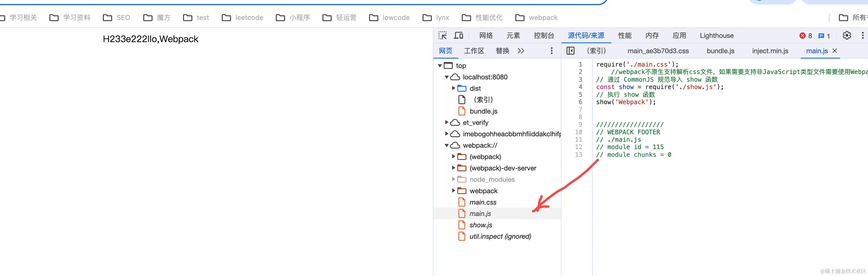The height and width of the screenshot is (276, 868).
Task: Expand the node_modules folder
Action: pos(454,179)
